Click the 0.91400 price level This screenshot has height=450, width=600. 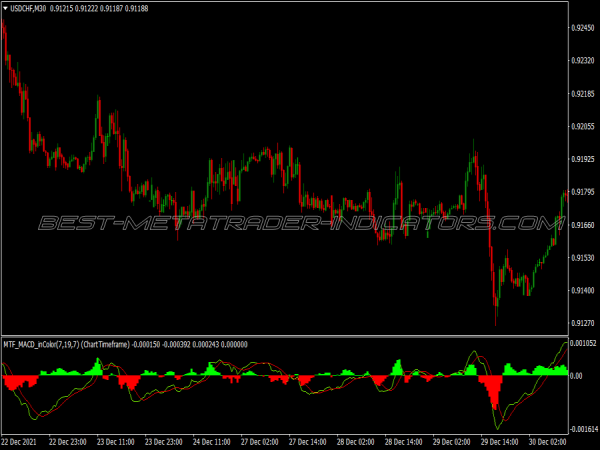pyautogui.click(x=583, y=290)
